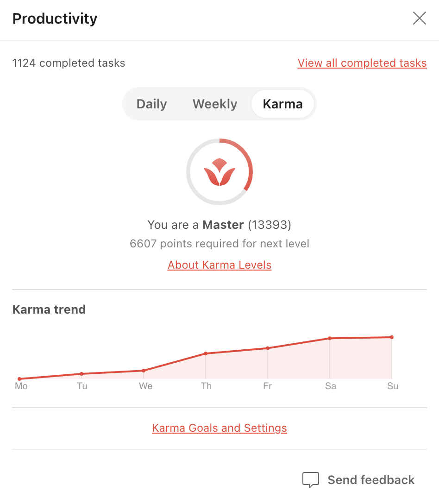Screen dimensions: 439x504
Task: Select the data point above Mo
Action: point(19,378)
